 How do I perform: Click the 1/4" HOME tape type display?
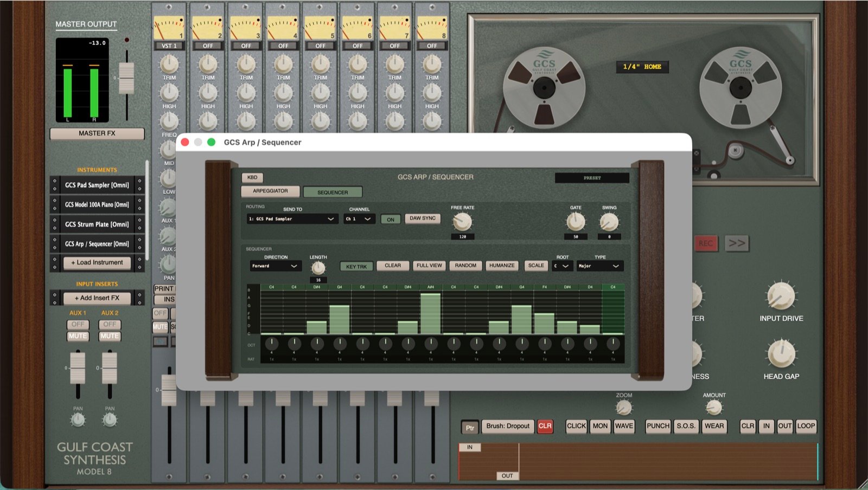642,67
